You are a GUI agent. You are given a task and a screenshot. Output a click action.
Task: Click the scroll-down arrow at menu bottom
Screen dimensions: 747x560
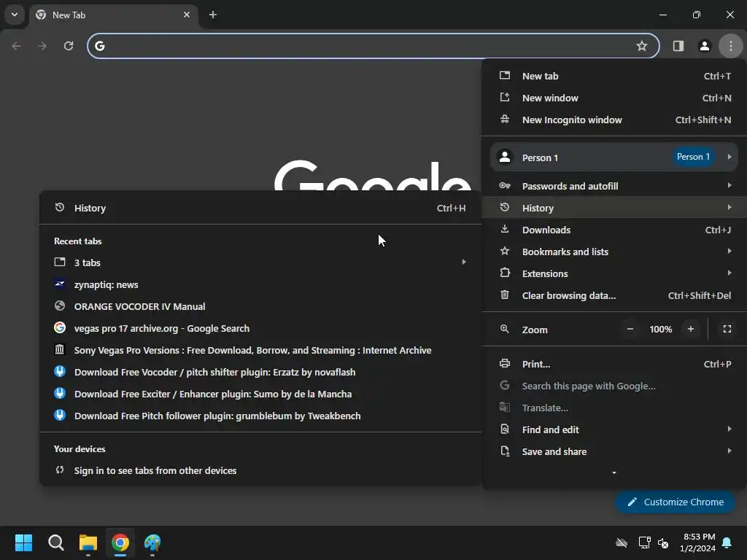tap(614, 472)
